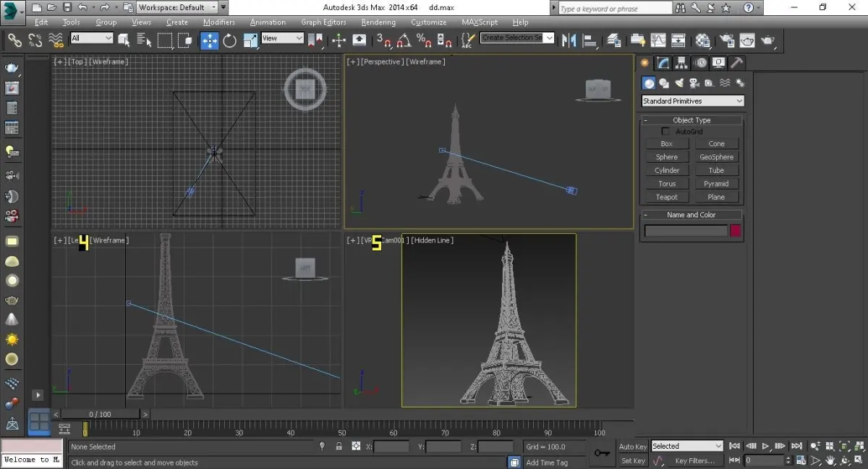Click the object color swatch
This screenshot has width=868, height=469.
(736, 231)
